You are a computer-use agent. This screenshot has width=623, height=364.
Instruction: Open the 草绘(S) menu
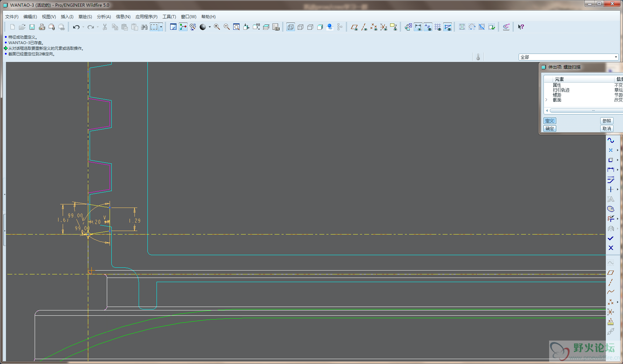[x=85, y=17]
